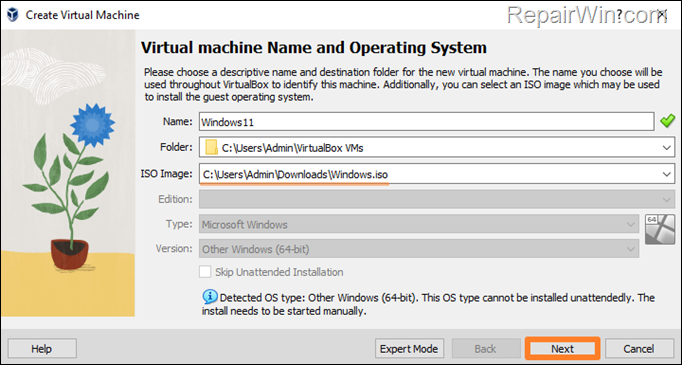The image size is (682, 365).
Task: Click the Help button
Action: click(42, 348)
